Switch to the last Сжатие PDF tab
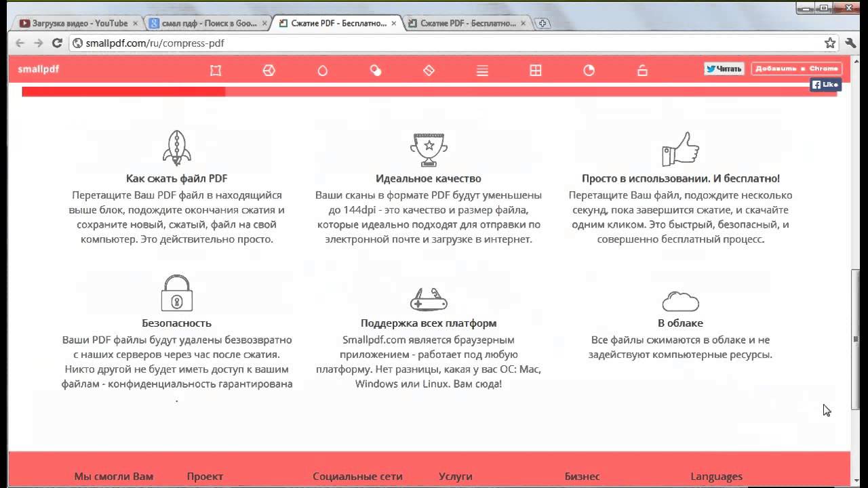Screen dimensions: 868x488 pos(467,23)
